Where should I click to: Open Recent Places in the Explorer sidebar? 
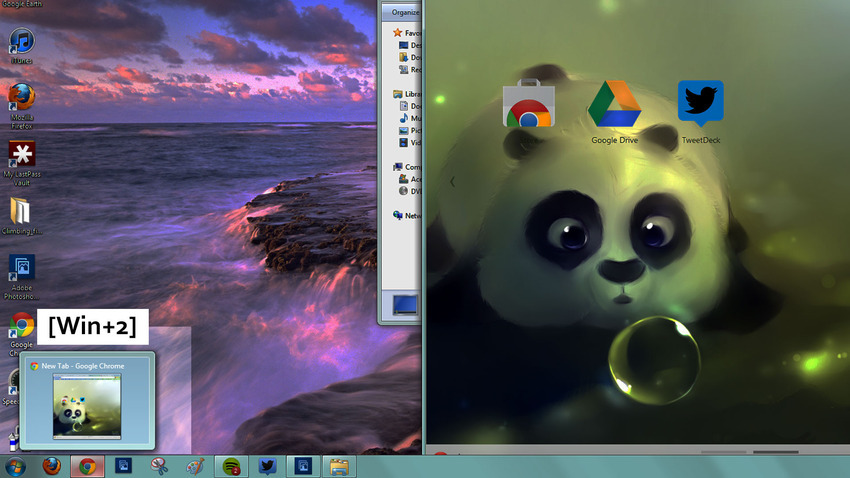click(410, 69)
